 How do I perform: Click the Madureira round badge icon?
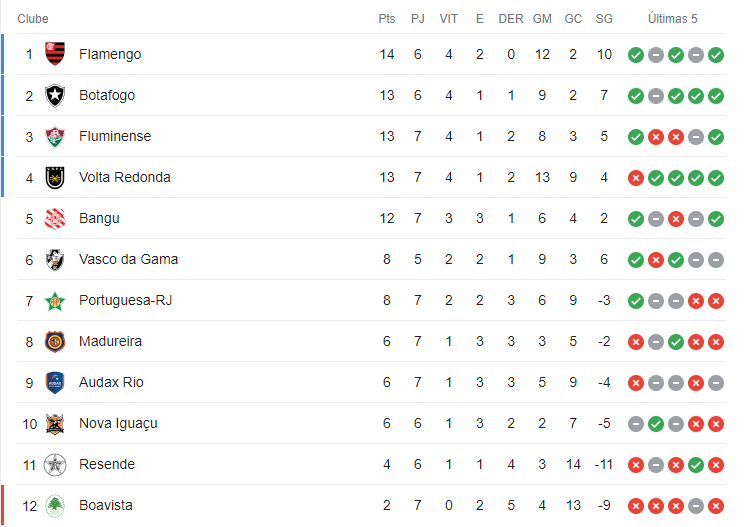pyautogui.click(x=55, y=341)
